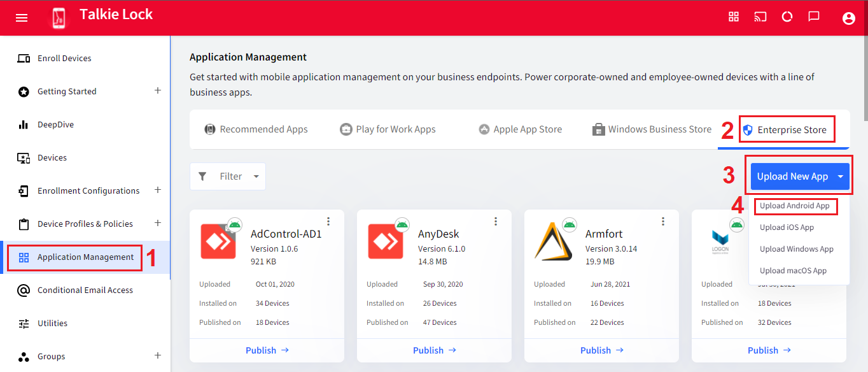
Task: Click "Oct 01, 2020" uploaded date
Action: (275, 285)
